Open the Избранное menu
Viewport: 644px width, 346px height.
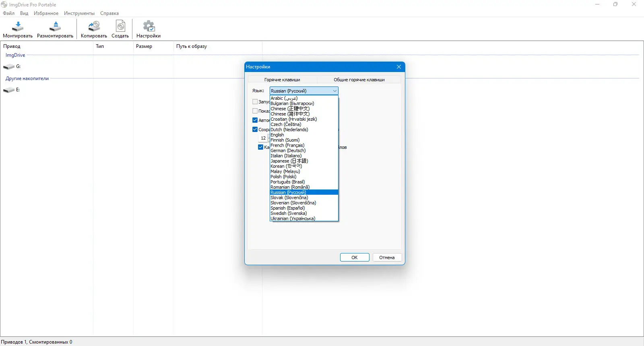[x=46, y=13]
